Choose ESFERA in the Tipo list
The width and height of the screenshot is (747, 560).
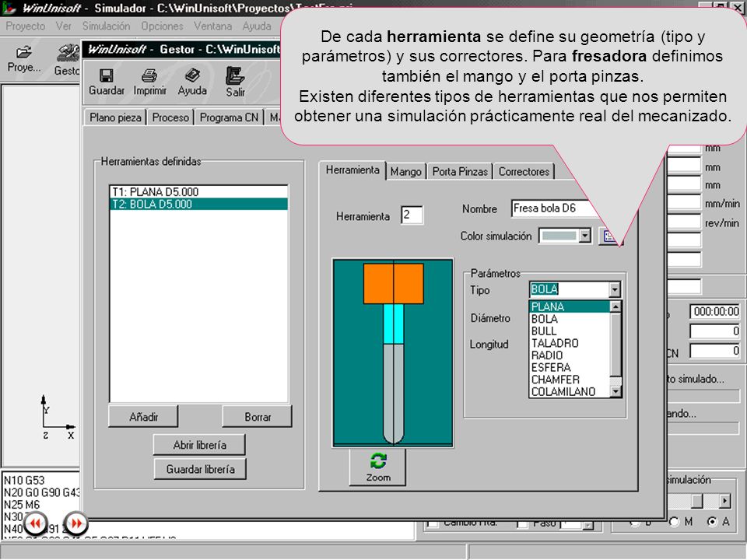[570, 368]
